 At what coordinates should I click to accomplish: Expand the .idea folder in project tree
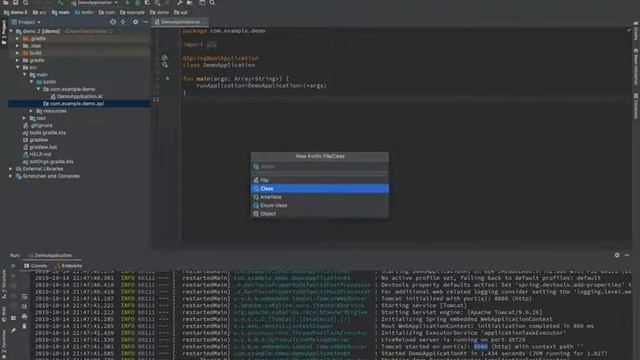click(18, 46)
